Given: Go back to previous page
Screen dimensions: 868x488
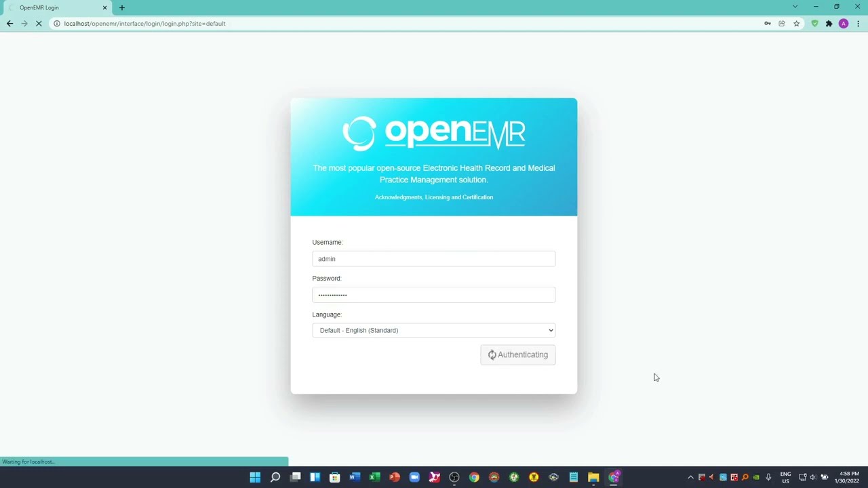Looking at the screenshot, I should (9, 24).
